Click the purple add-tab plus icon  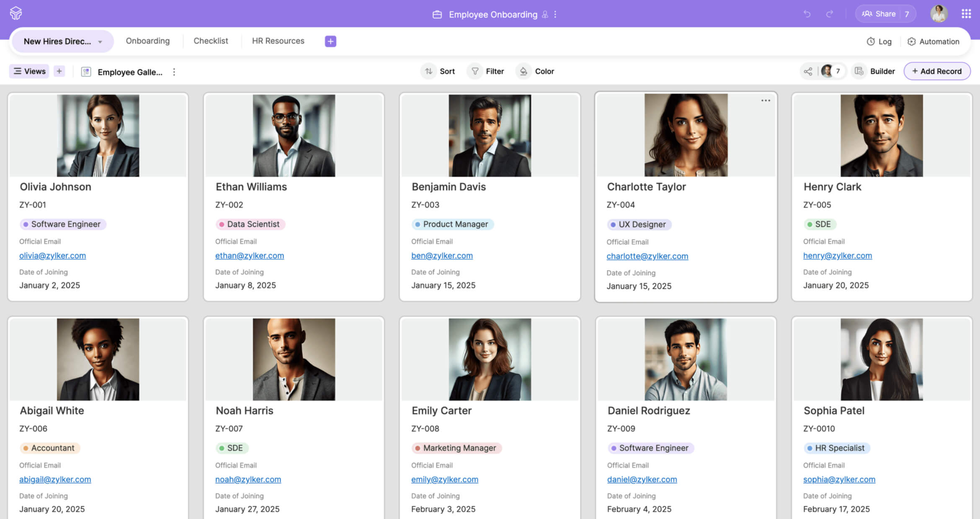click(330, 41)
